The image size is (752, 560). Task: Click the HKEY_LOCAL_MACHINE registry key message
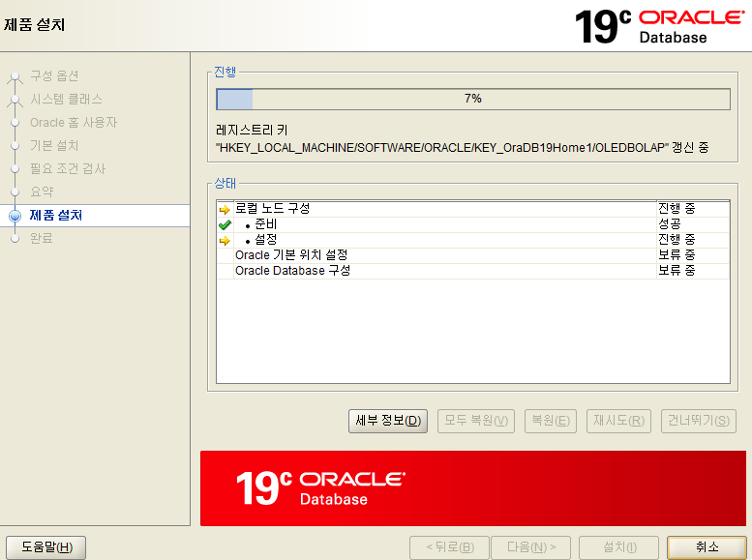[x=463, y=148]
